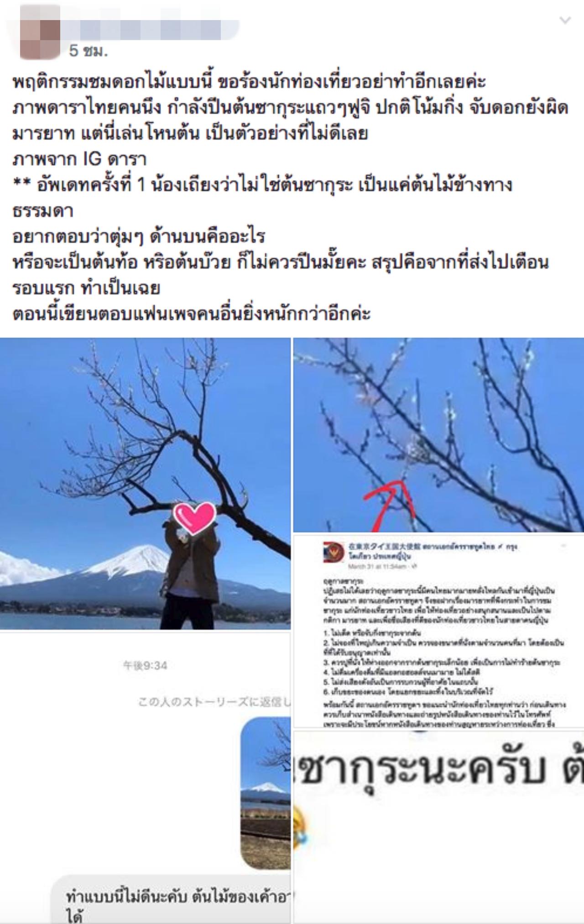The height and width of the screenshot is (924, 584).
Task: Open Mount Fuji tree branch photo
Action: click(x=145, y=484)
